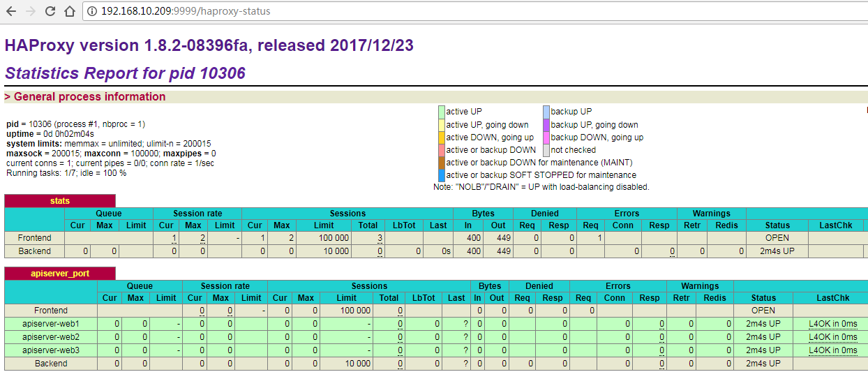Select the apiserver-web1 server row name

[51, 324]
